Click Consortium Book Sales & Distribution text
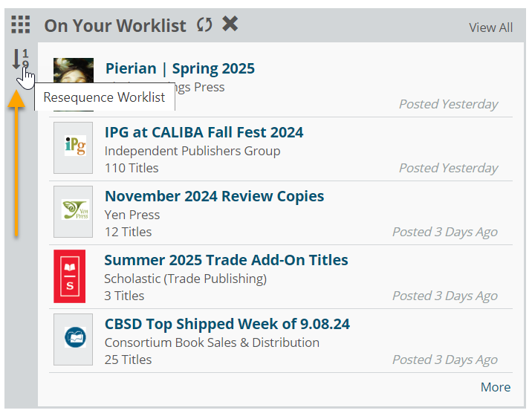This screenshot has width=532, height=416. 212,342
